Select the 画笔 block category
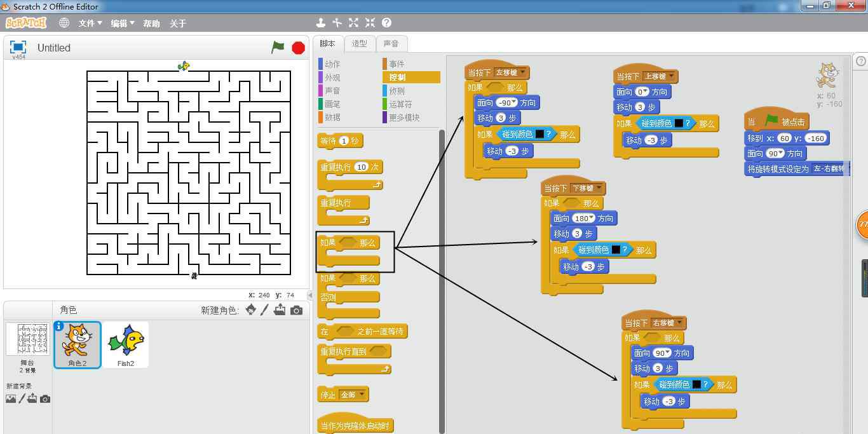 coord(332,104)
